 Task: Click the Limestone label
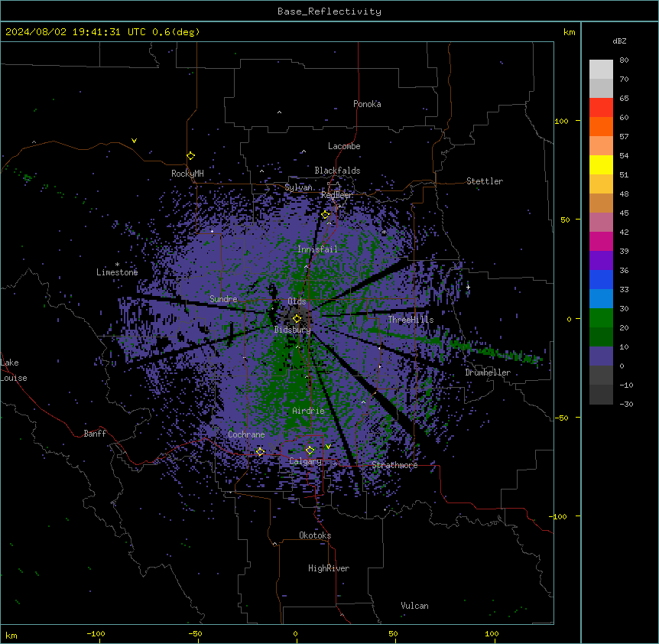117,272
